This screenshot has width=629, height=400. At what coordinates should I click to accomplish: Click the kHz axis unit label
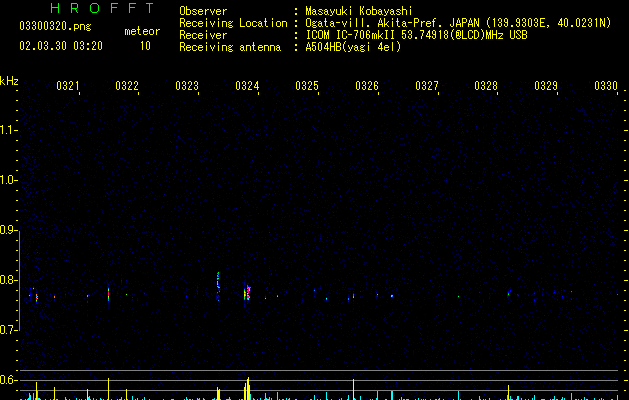coord(9,81)
